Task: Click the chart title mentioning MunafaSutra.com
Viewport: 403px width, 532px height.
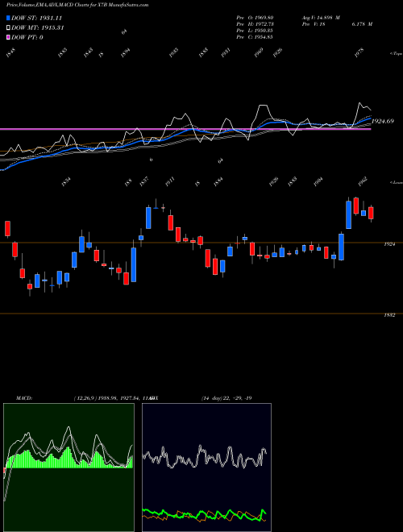Action: pyautogui.click(x=77, y=5)
